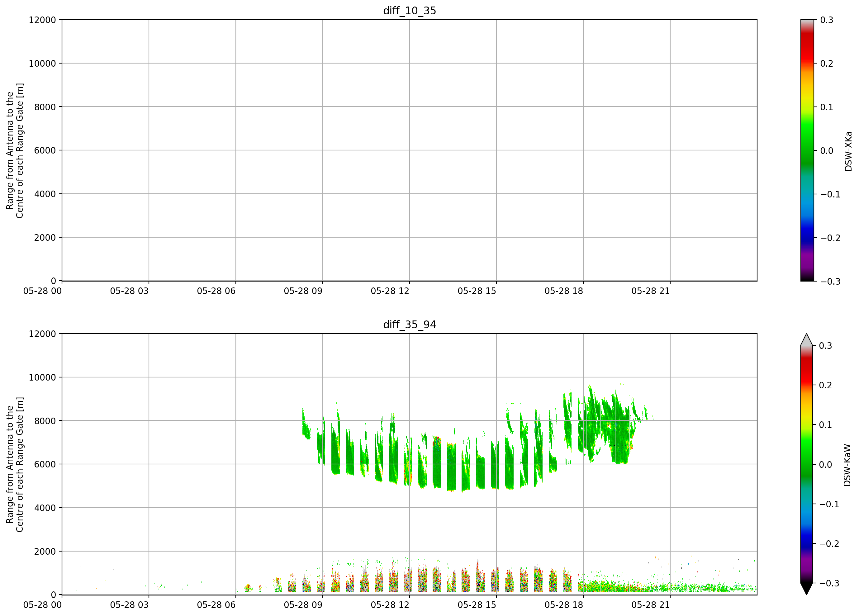Select the DSW-KaW colorbar label
859x616 pixels.
pos(847,465)
